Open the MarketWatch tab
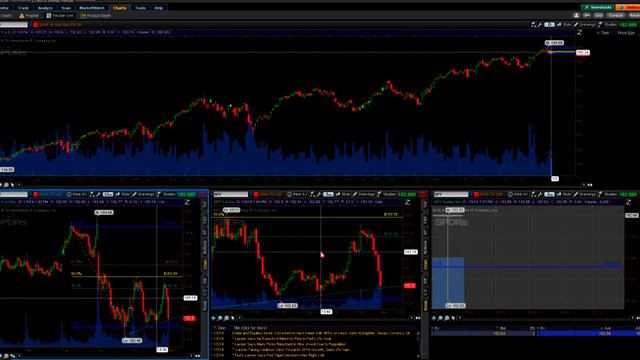The image size is (640, 360). [92, 8]
